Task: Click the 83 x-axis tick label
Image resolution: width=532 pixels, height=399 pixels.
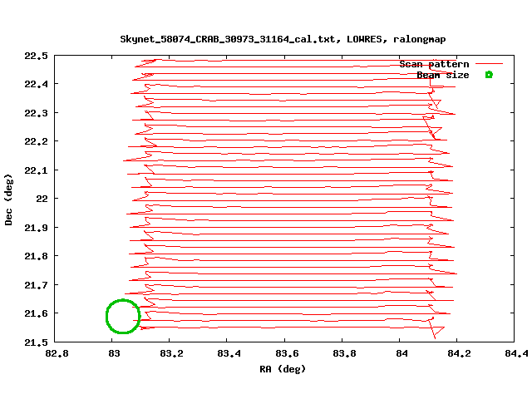Action: coord(115,353)
